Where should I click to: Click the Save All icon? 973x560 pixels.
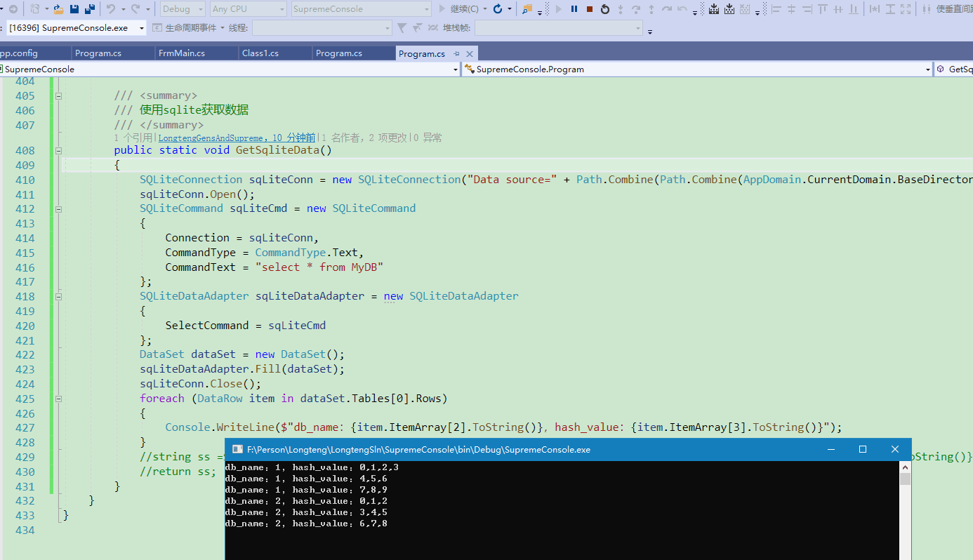[89, 9]
